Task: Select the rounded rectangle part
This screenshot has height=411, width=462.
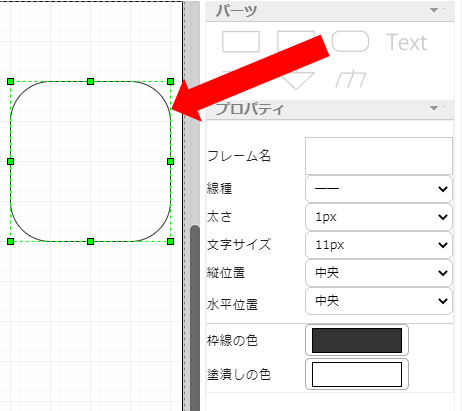Action: (x=350, y=41)
